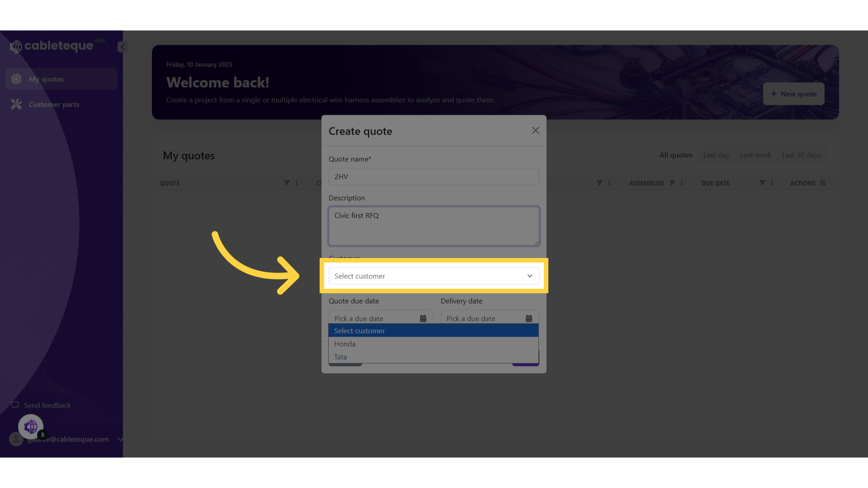Open Customer parts via its wrench icon

pos(16,104)
